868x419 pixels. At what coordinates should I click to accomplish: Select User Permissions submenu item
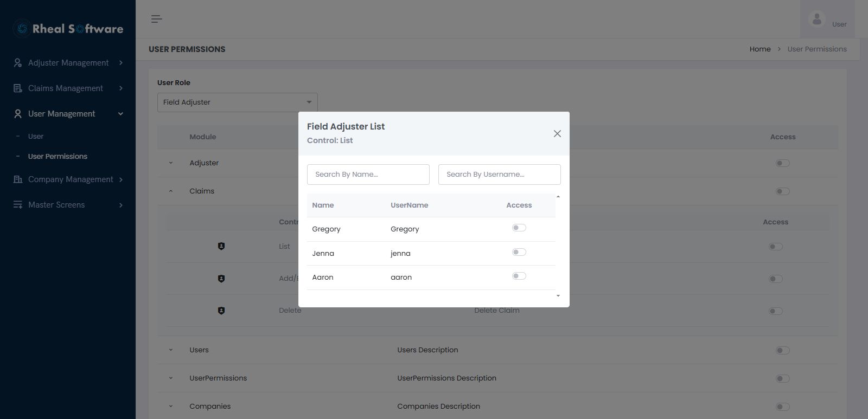click(58, 156)
